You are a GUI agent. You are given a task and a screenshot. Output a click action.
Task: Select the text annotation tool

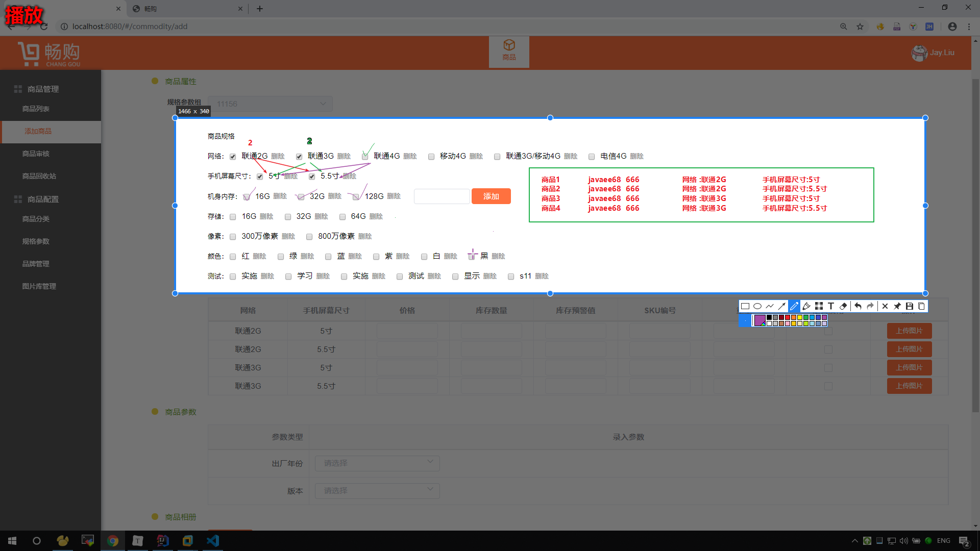[x=831, y=306]
